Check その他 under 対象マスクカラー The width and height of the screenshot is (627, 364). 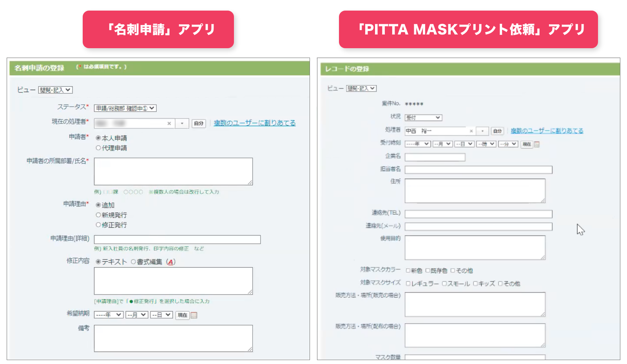click(453, 271)
